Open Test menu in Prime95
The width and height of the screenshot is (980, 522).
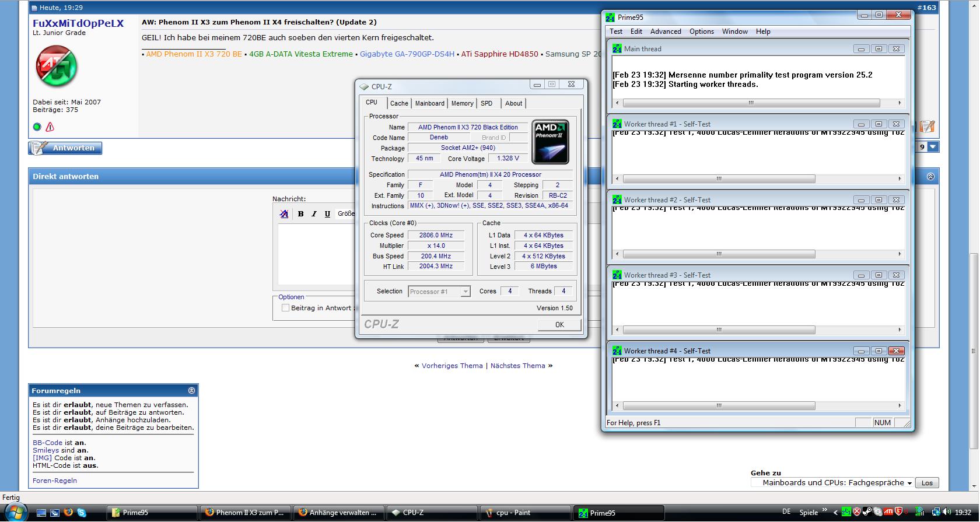click(616, 31)
